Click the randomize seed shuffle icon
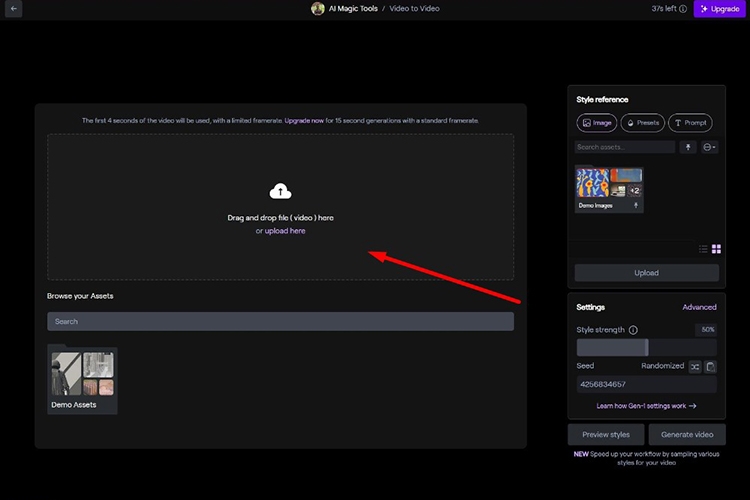 coord(695,367)
